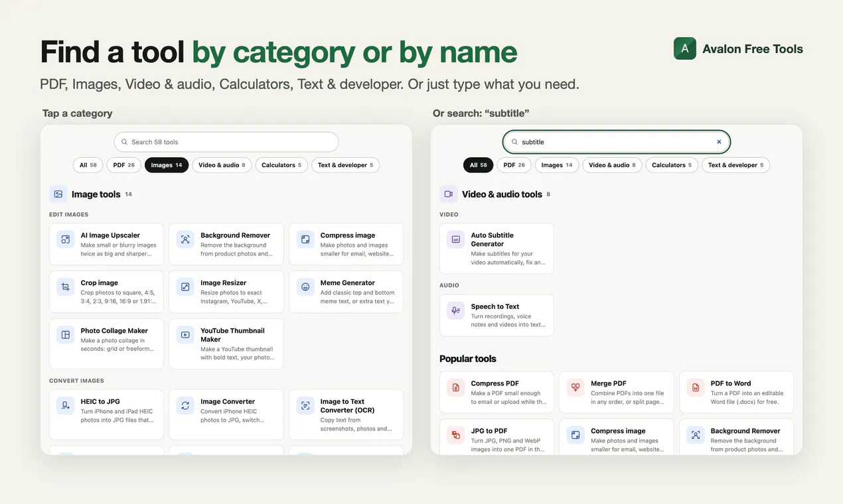The width and height of the screenshot is (843, 504).
Task: Open the Image Converter icon
Action: (185, 406)
